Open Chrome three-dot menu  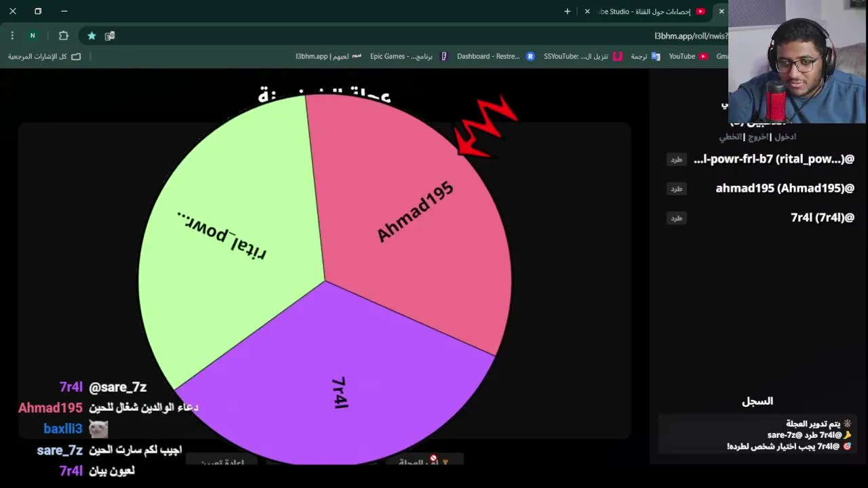(x=12, y=35)
